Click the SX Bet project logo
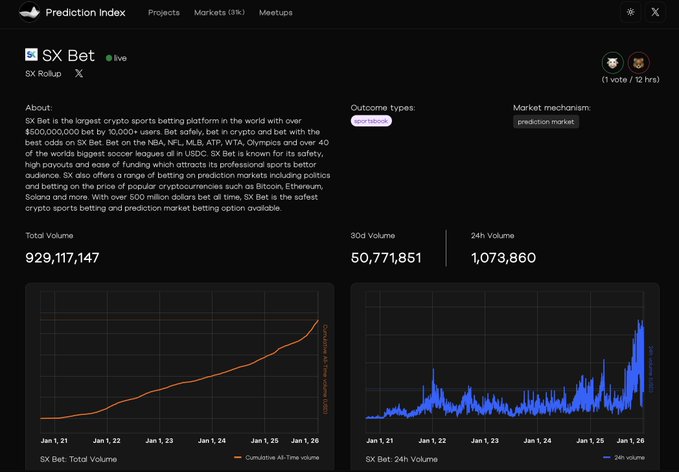Viewport: 679px width, 472px height. click(x=31, y=55)
